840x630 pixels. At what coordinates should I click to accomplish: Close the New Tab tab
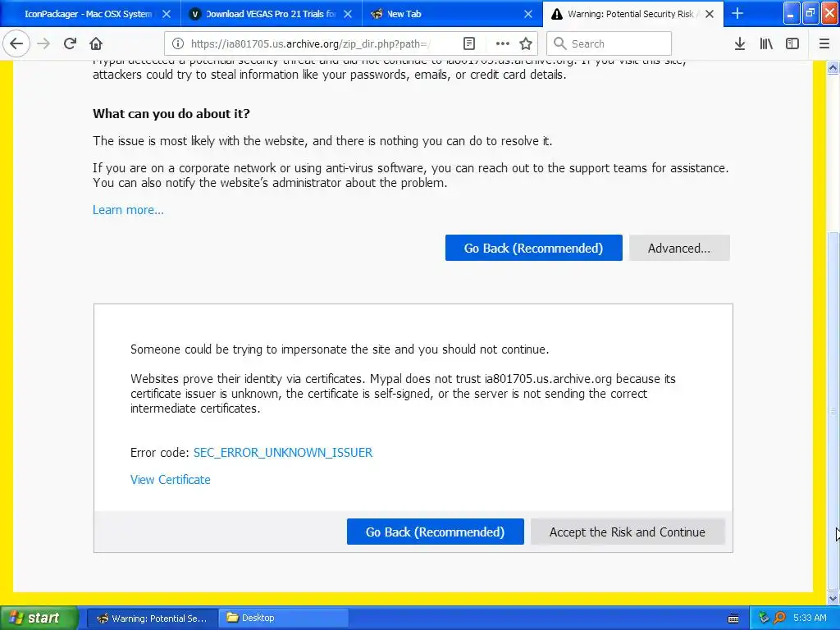tap(528, 14)
